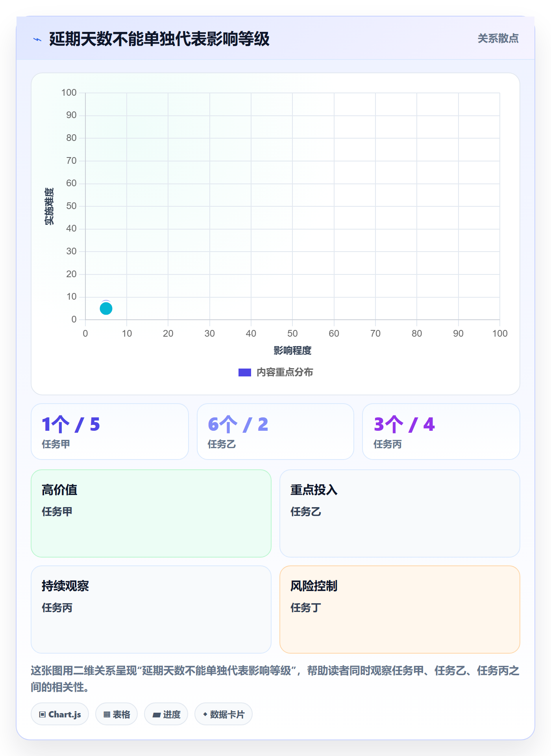Screen dimensions: 551x756
Task: Click the 6个 / 2 stat value
Action: 238,424
